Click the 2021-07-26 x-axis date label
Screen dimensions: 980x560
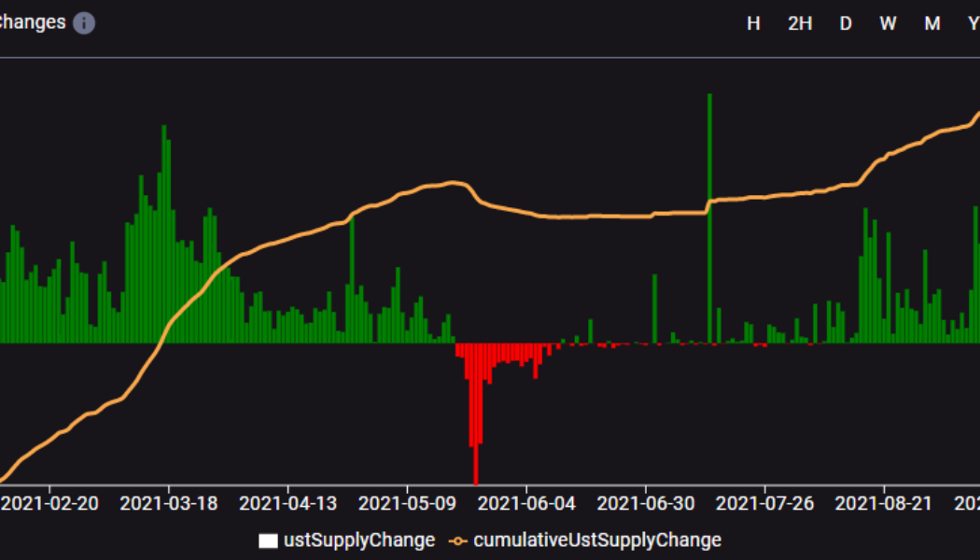coord(764,504)
